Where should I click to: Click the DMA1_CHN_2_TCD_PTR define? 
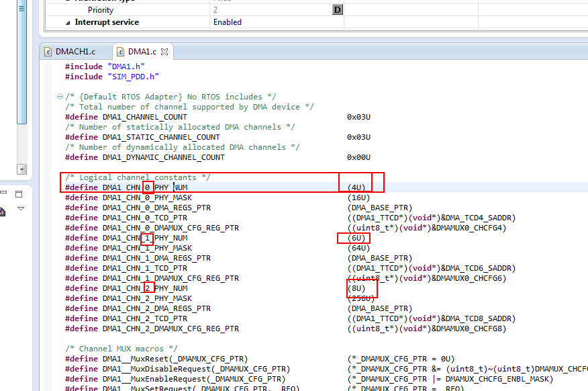coord(145,319)
